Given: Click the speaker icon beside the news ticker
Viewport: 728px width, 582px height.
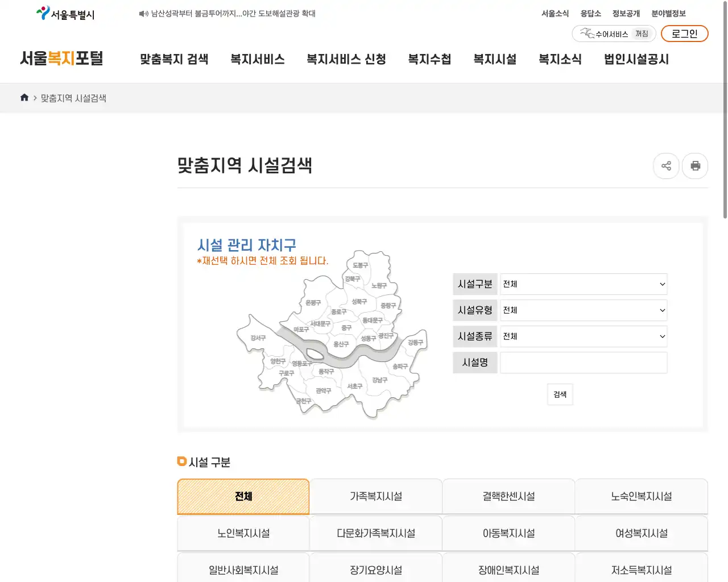Looking at the screenshot, I should click(143, 14).
